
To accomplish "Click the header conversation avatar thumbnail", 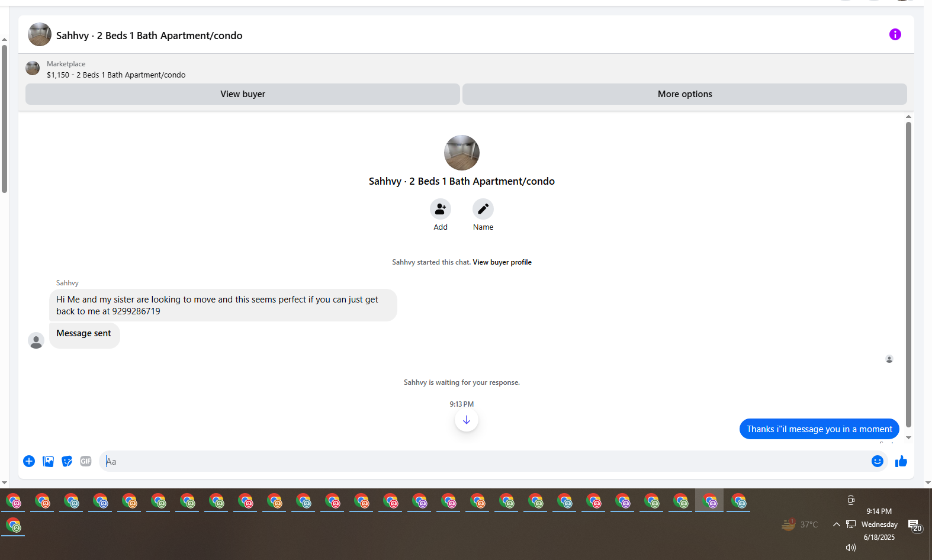I will [40, 34].
